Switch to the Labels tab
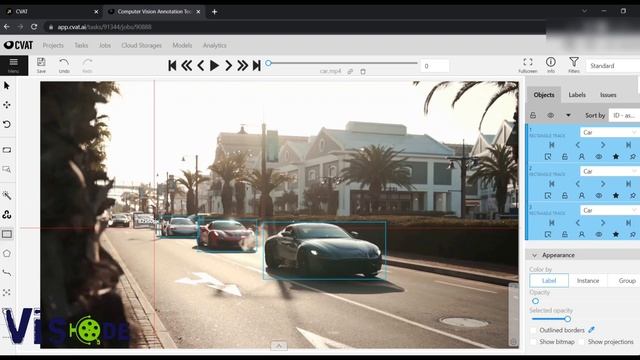 pyautogui.click(x=577, y=95)
